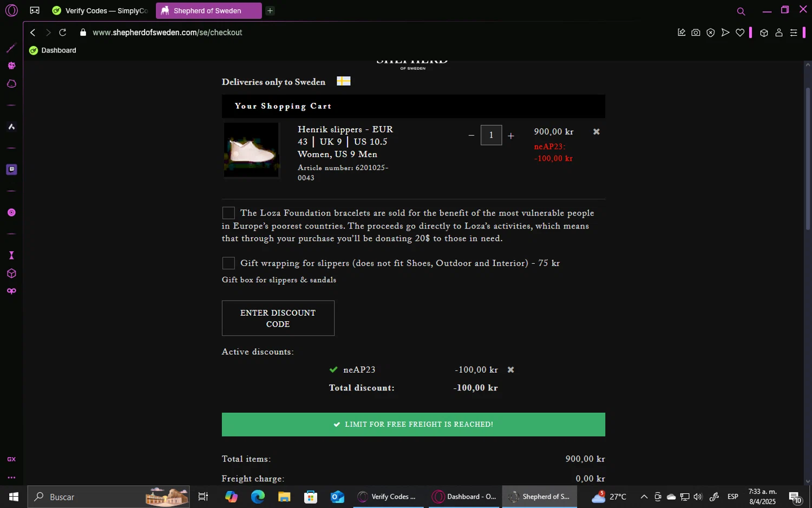Click the quantity input field
Image resolution: width=812 pixels, height=508 pixels.
(x=491, y=135)
